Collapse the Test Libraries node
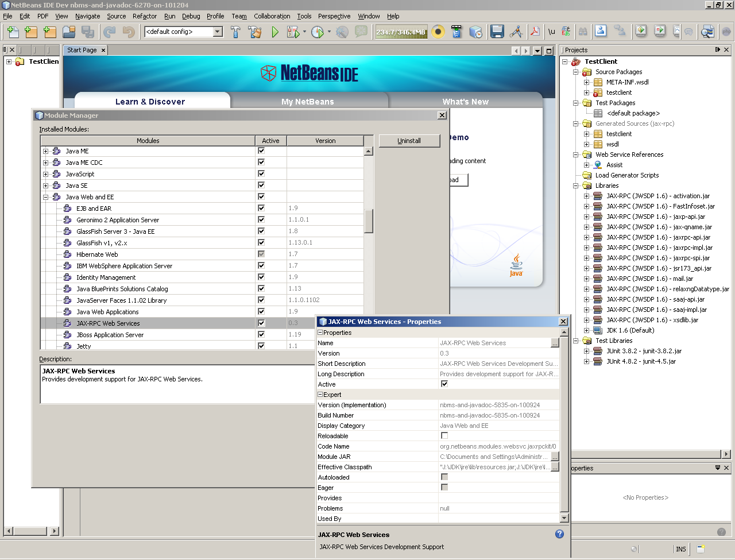The height and width of the screenshot is (560, 735). pyautogui.click(x=576, y=341)
